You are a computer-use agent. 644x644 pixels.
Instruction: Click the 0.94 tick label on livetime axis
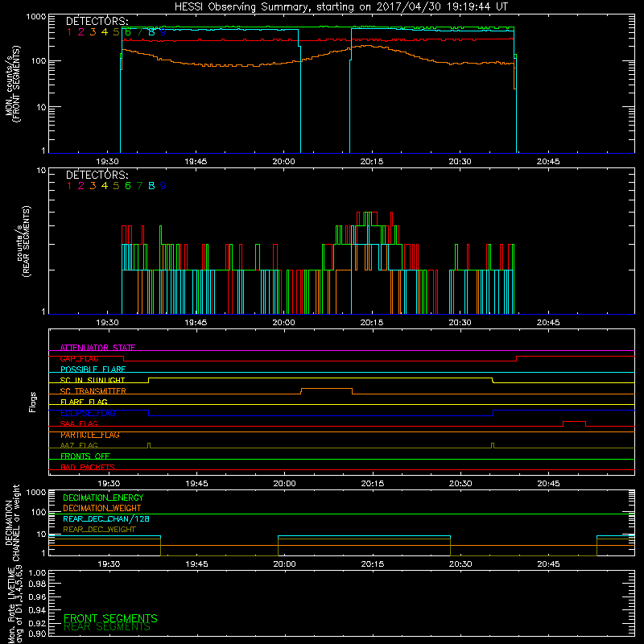point(37,610)
